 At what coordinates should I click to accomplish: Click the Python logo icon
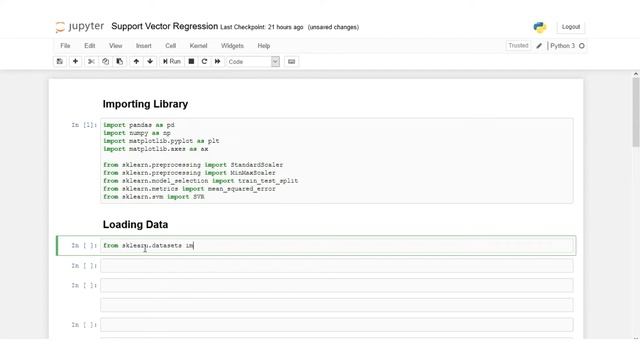[x=540, y=27]
